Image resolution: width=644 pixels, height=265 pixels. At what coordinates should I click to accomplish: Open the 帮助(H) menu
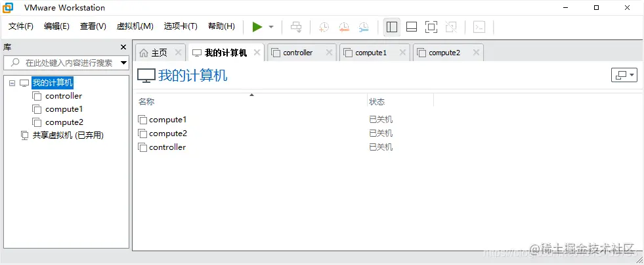tap(221, 26)
